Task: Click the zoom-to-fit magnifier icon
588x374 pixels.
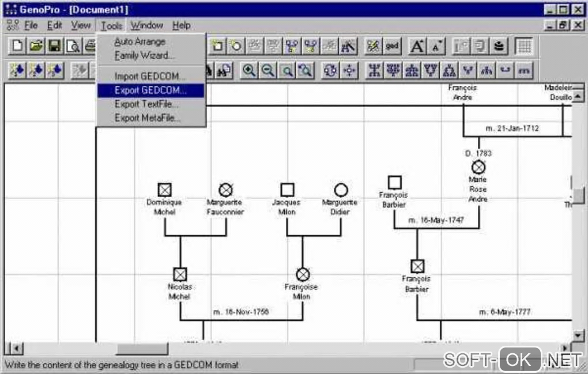Action: pos(287,70)
